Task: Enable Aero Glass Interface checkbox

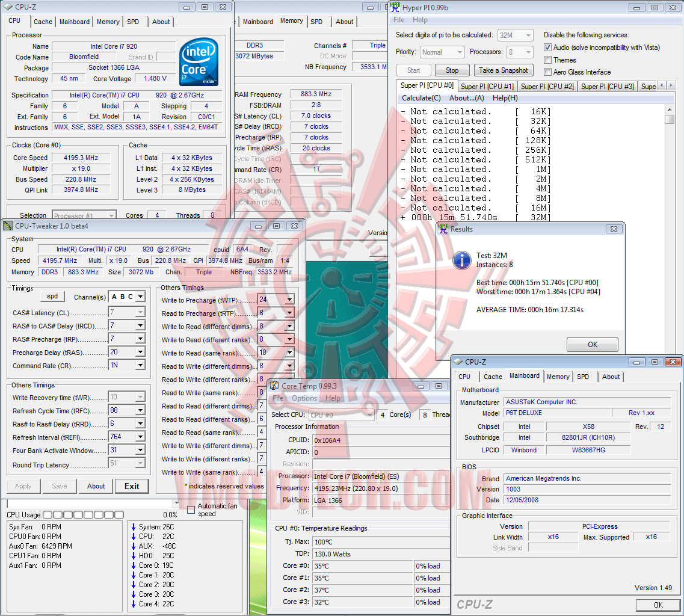Action: (547, 72)
